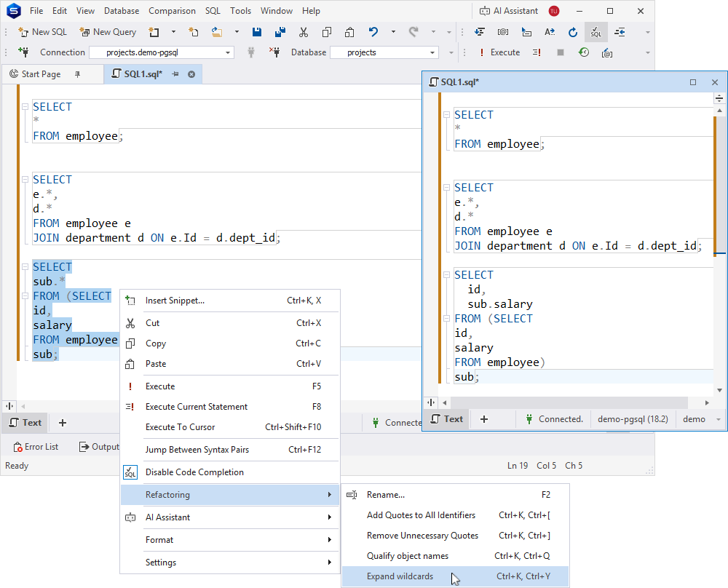Click Disable Code Completion menu item
728x588 pixels.
pyautogui.click(x=230, y=472)
